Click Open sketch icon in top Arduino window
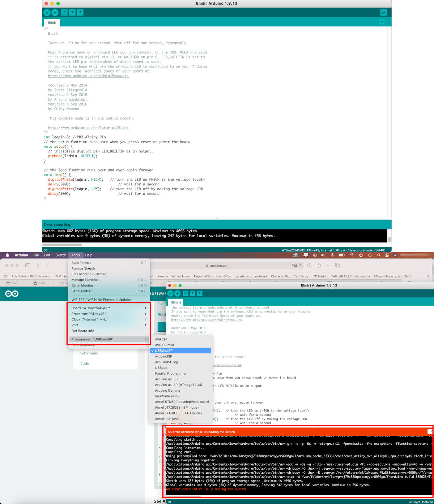 pyautogui.click(x=72, y=13)
